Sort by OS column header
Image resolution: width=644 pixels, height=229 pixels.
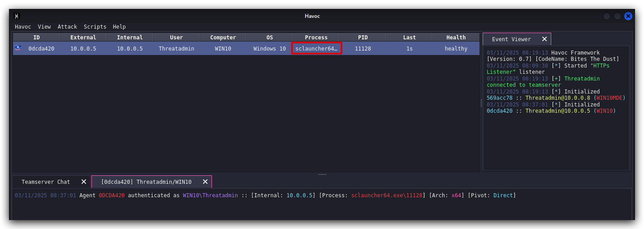coord(269,38)
